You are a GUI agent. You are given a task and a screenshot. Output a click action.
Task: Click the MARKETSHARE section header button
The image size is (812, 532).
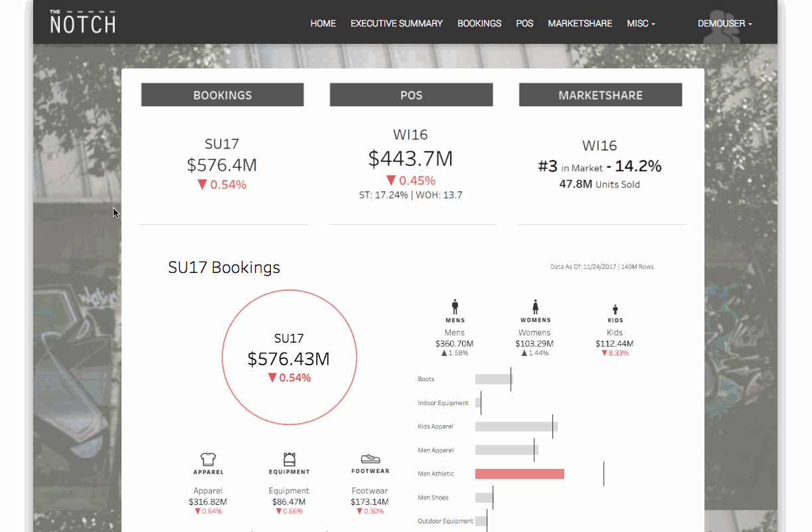[600, 94]
